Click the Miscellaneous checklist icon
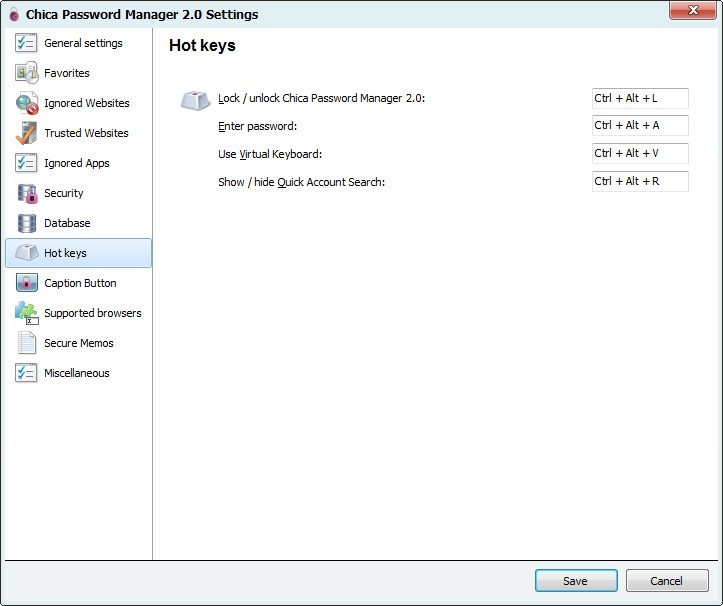 tap(26, 373)
